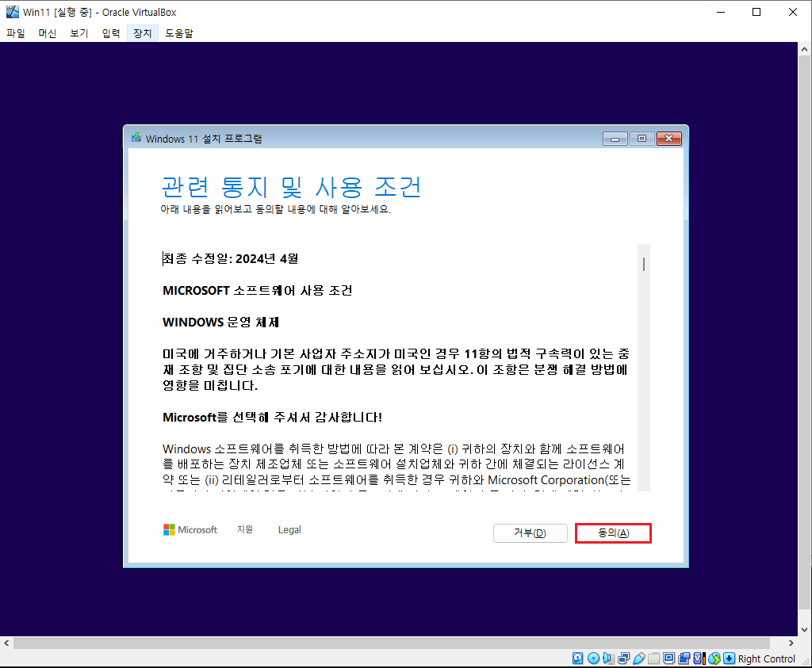Click 'Microsoft를 선택해 주셔서 감사합니다!' text
The height and width of the screenshot is (668, 812).
[x=273, y=417]
